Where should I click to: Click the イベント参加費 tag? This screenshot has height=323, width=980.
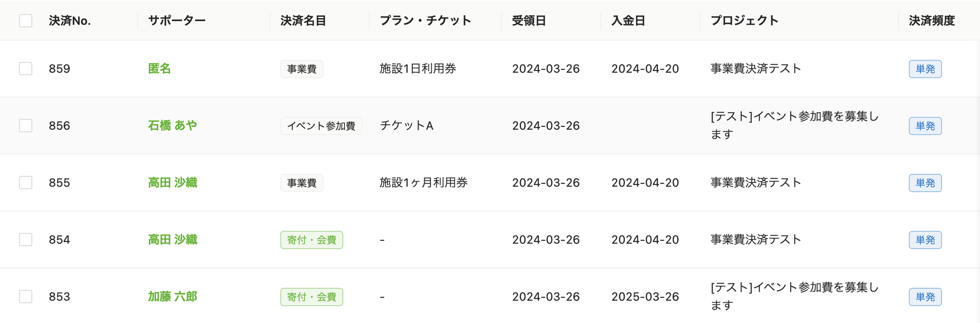click(x=321, y=126)
